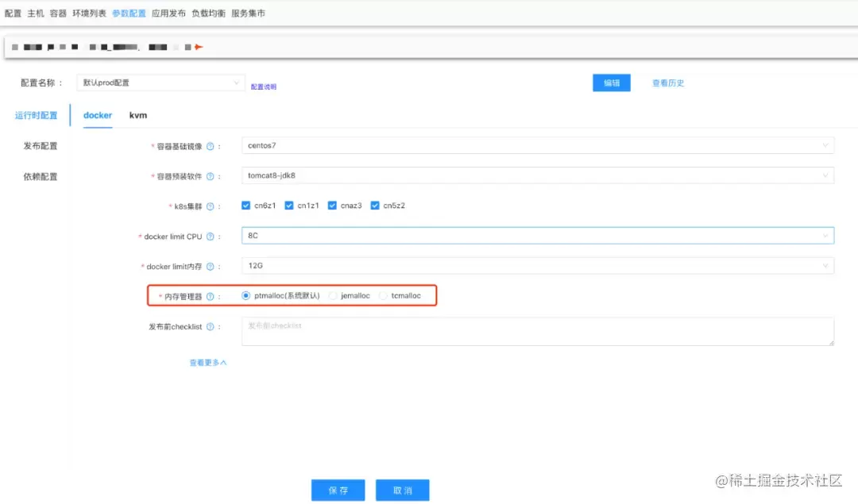Click help icon beside 内存管理器
Image resolution: width=858 pixels, height=504 pixels.
pos(210,297)
